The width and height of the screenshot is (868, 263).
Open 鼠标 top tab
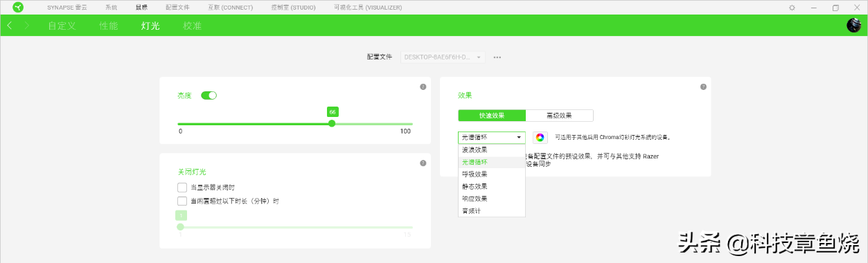[x=141, y=8]
